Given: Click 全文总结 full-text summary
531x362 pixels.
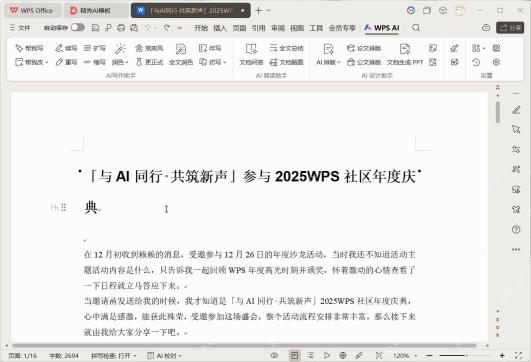Looking at the screenshot, I should coord(286,48).
